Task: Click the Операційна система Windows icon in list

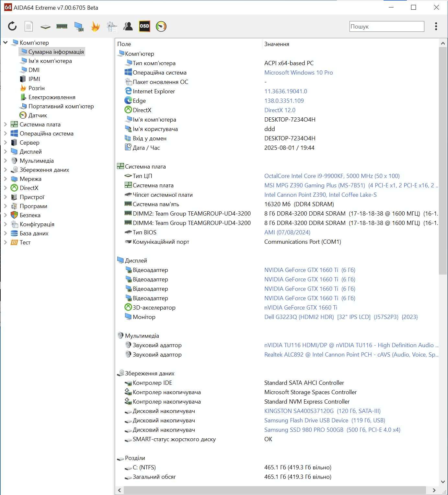Action: click(128, 72)
